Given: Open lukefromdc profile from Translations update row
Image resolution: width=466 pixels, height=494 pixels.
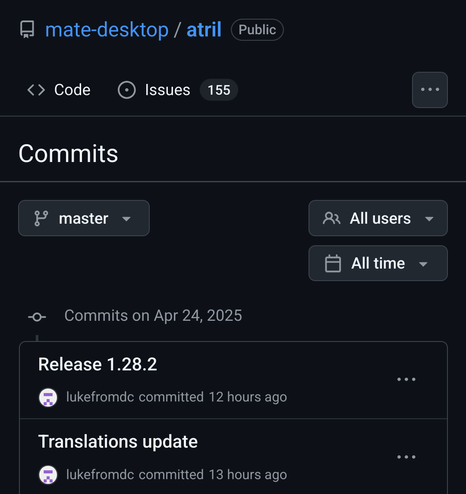Looking at the screenshot, I should [100, 475].
